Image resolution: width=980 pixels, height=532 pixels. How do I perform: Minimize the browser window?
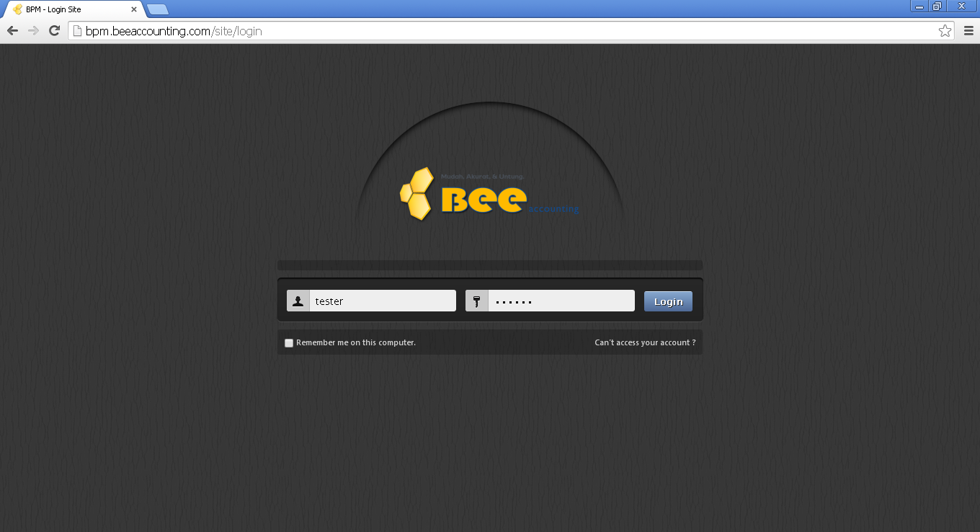point(919,6)
